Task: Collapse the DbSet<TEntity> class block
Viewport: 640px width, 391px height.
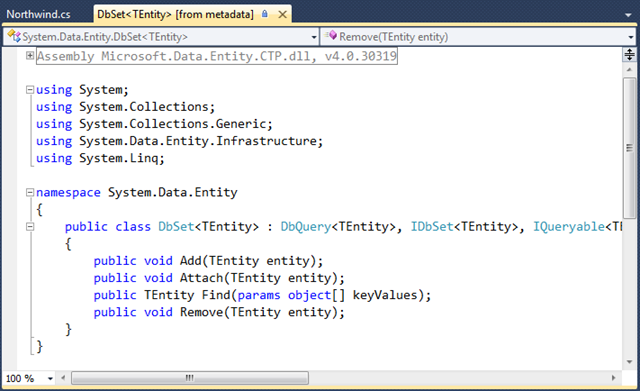Action: (30, 227)
